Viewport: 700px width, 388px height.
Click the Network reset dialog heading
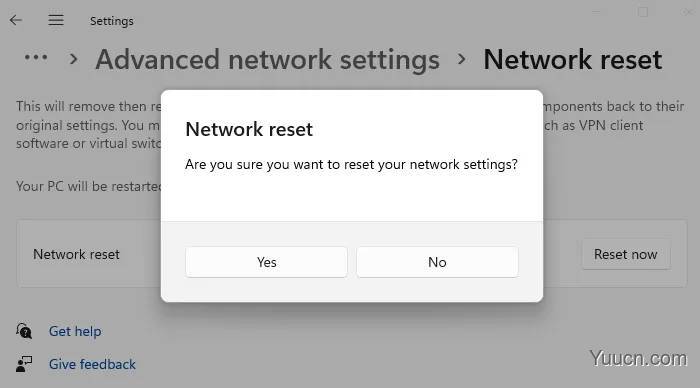[249, 129]
